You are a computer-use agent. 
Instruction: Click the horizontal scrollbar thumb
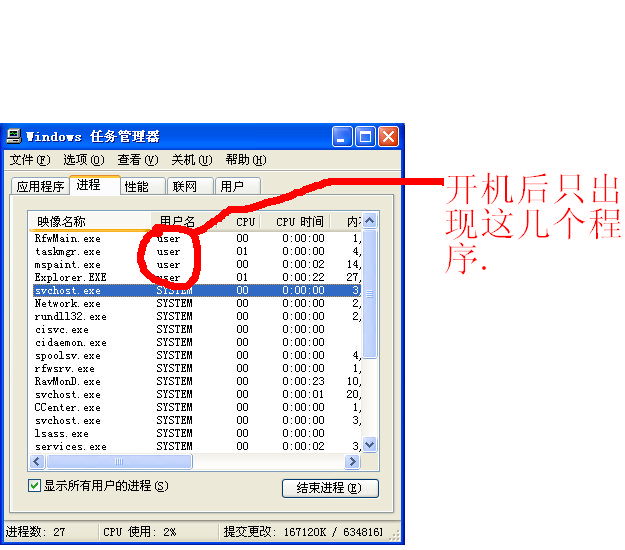[119, 462]
